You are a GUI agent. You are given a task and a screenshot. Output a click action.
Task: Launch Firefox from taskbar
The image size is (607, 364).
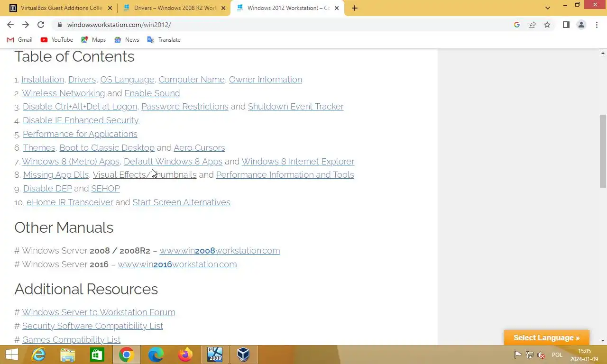point(185,355)
